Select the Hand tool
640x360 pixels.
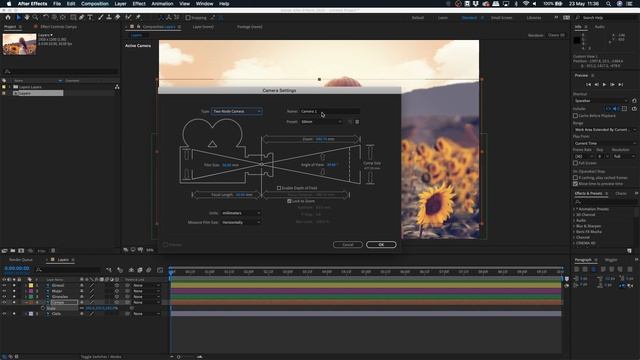coord(27,18)
